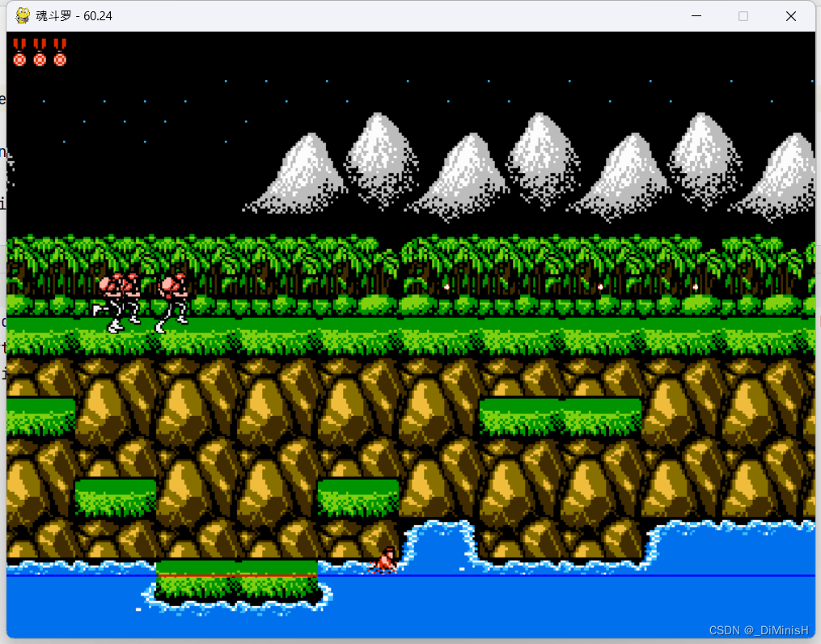Click the window title text 魂斗罗 - 60.24

[74, 16]
